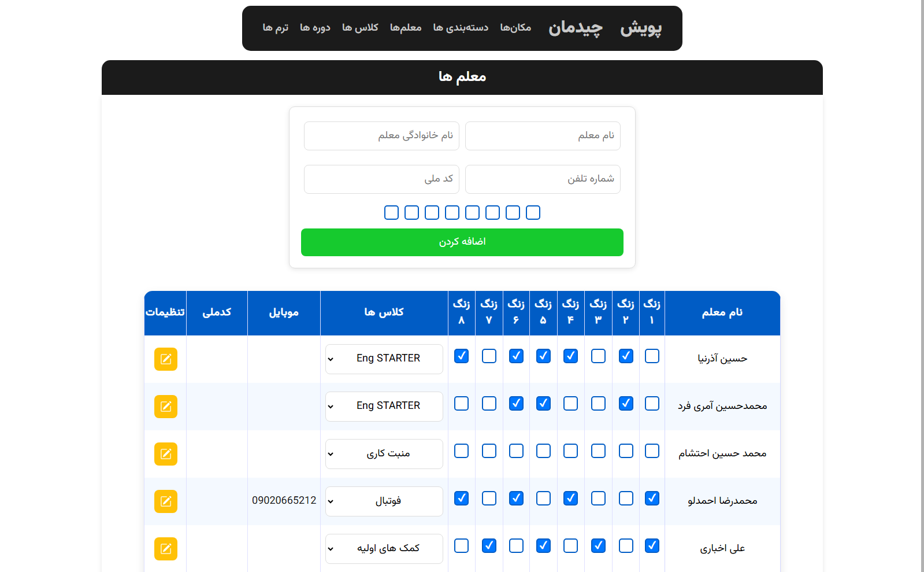Expand the کمک های اولیه dropdown
The image size is (924, 572).
(x=384, y=549)
